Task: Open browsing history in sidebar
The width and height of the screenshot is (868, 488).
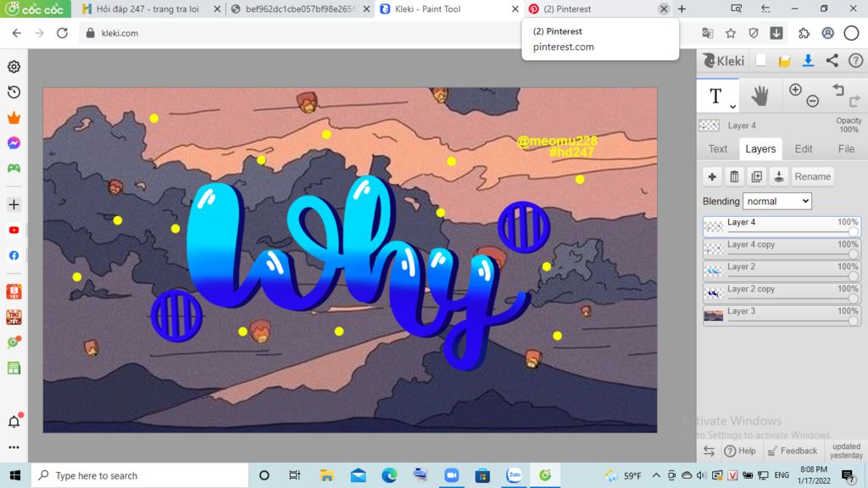Action: click(x=14, y=91)
